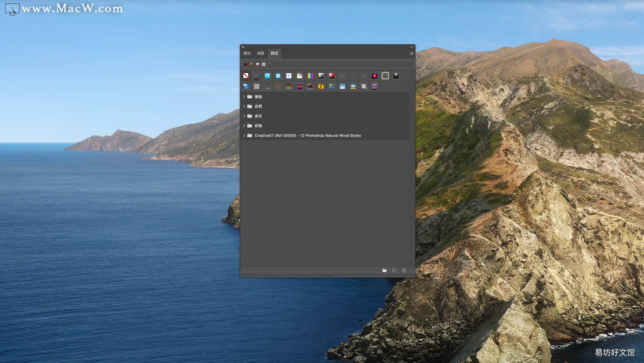The width and height of the screenshot is (644, 363).
Task: Click the create new style icon
Action: 394,270
